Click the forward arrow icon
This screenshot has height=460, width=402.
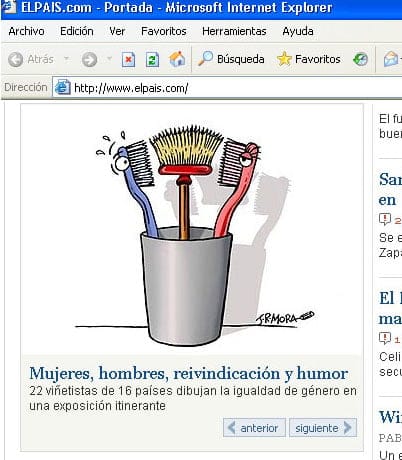pyautogui.click(x=89, y=60)
